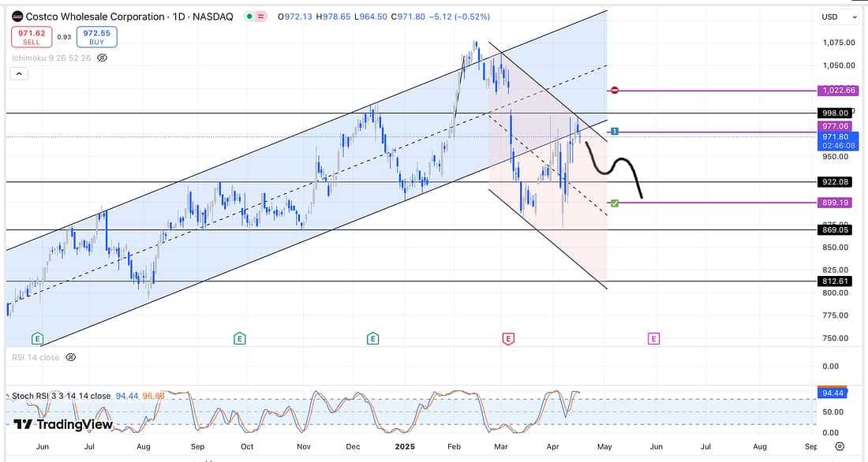Toggle visibility of Ichimoku indicator
Screen dimensions: 868x462
102,58
